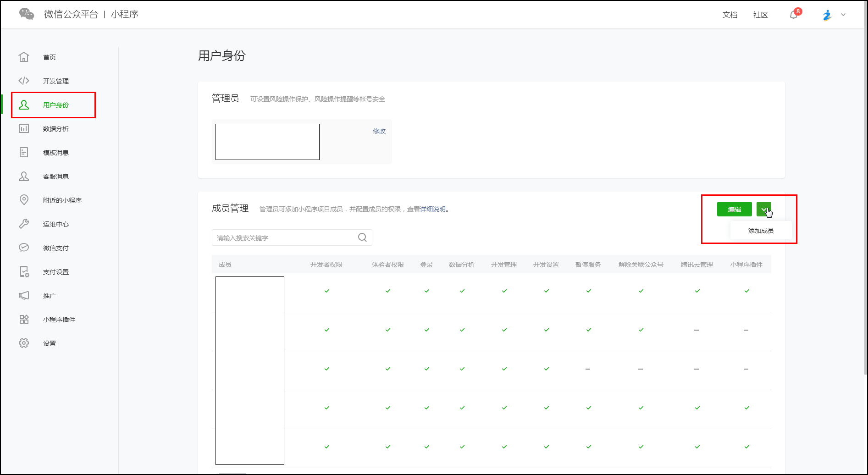Toggle second member's 开发者权限 checkmark

pyautogui.click(x=326, y=329)
